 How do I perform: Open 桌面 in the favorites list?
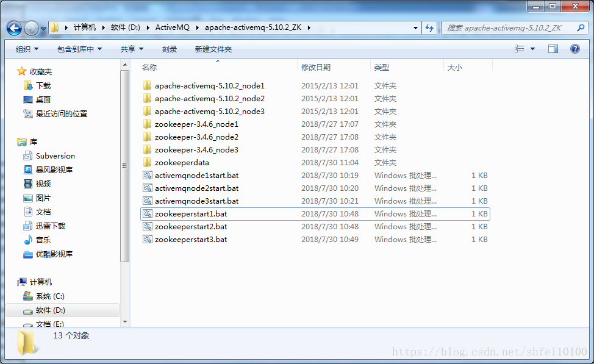click(43, 99)
